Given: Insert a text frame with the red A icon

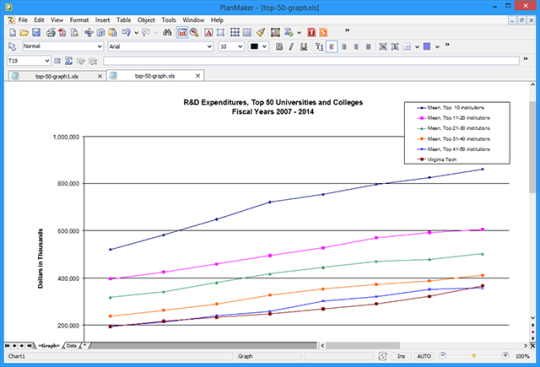Looking at the screenshot, I should pos(208,32).
